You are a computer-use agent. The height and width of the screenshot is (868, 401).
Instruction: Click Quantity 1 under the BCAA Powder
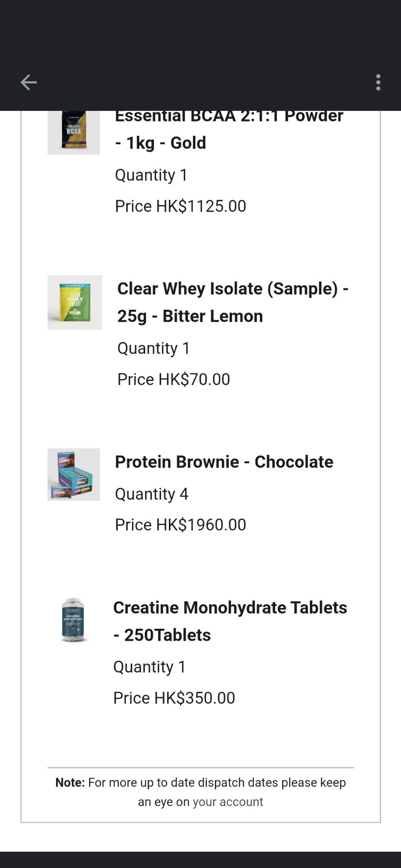point(151,175)
